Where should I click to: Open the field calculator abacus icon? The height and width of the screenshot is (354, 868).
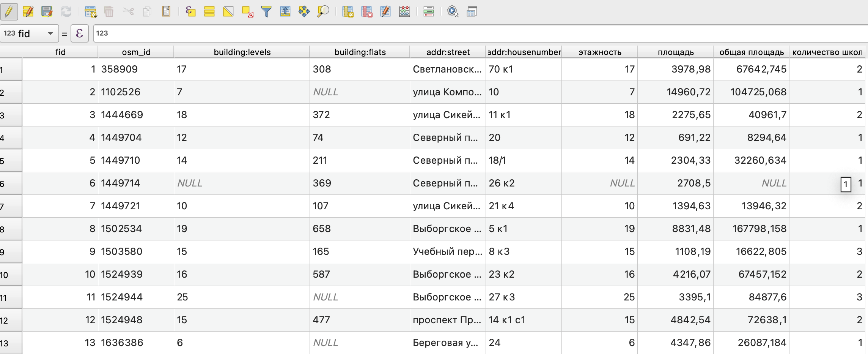click(404, 12)
